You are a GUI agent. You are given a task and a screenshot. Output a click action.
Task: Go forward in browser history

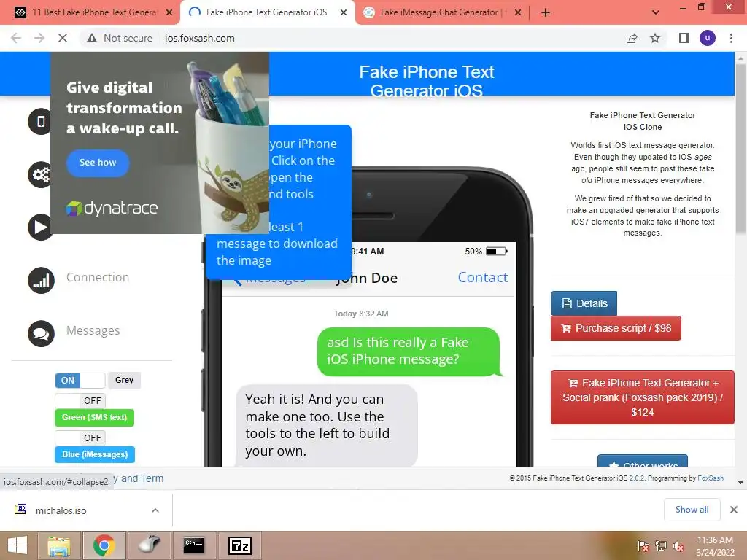point(39,38)
